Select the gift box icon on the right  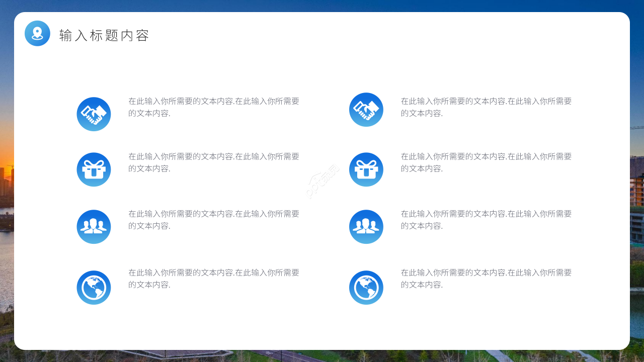[x=366, y=169]
